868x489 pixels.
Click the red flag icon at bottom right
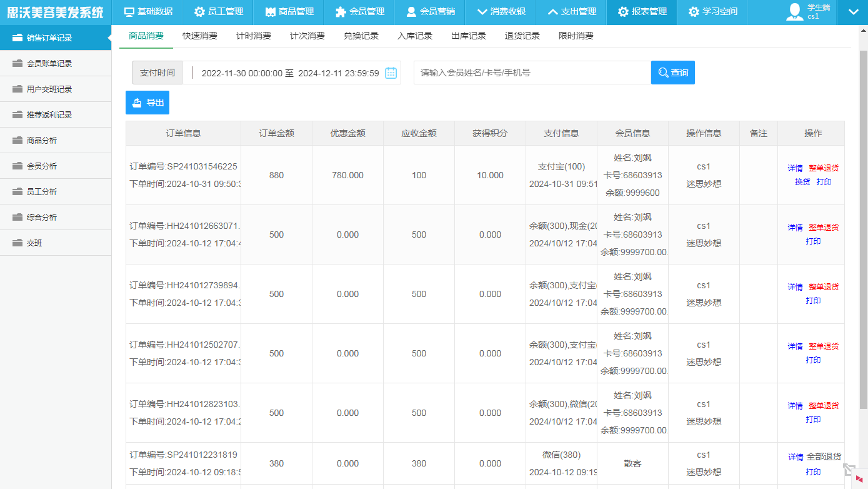click(859, 478)
